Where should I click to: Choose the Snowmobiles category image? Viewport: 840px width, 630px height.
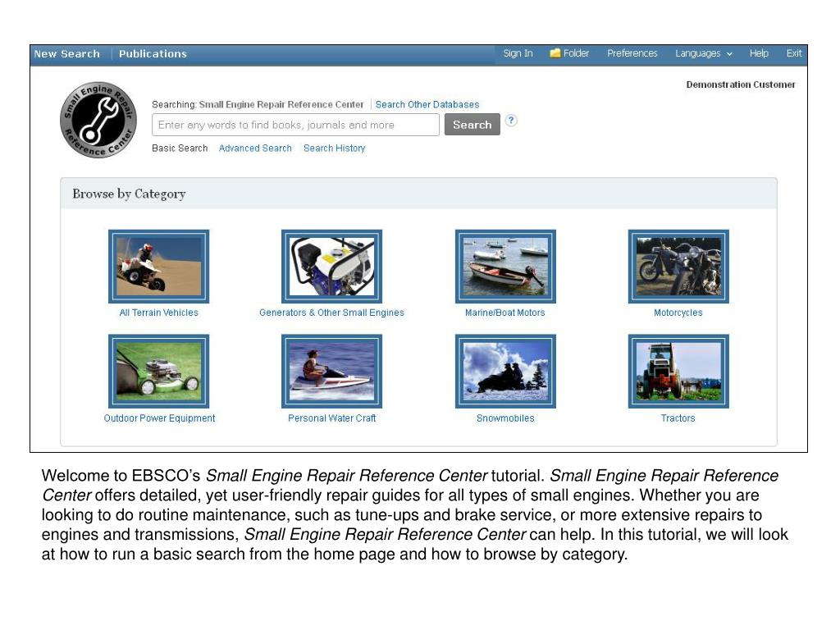[505, 372]
